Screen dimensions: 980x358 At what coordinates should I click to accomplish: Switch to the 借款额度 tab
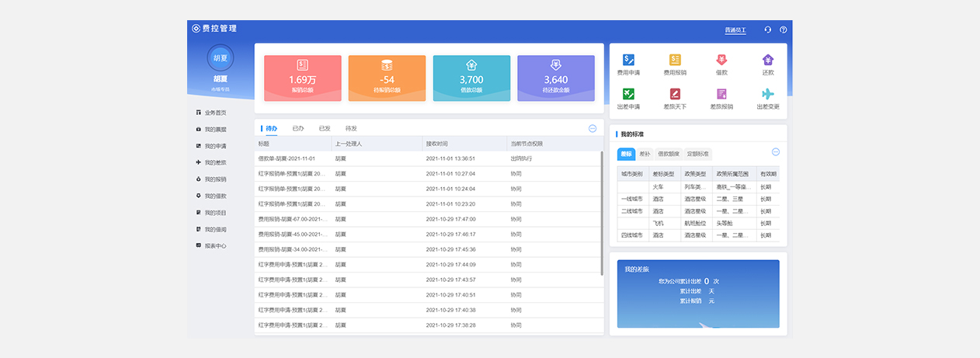pos(669,154)
